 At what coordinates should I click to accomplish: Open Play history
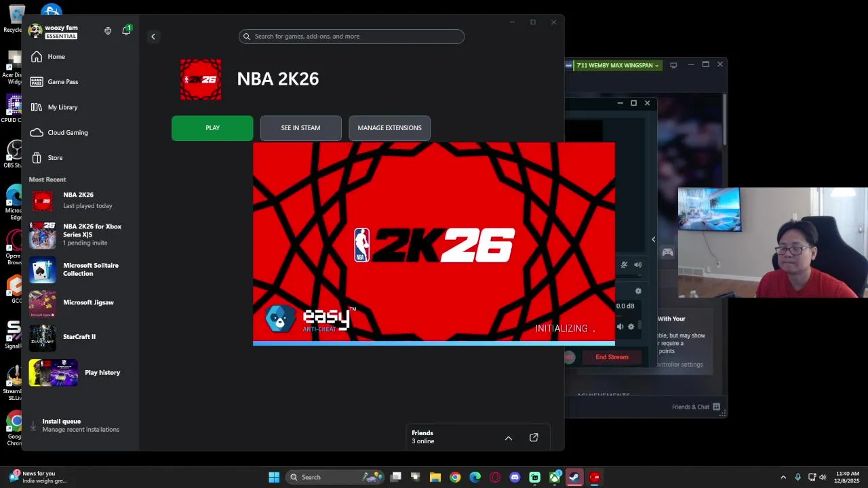pyautogui.click(x=80, y=373)
